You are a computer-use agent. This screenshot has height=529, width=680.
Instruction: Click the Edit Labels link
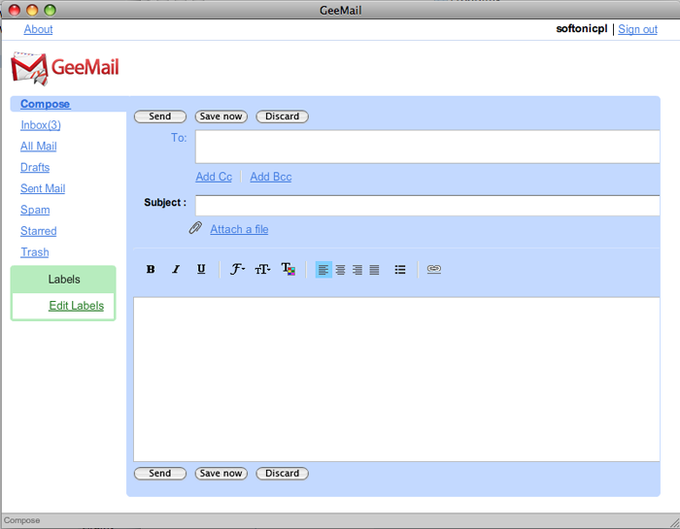(x=76, y=306)
